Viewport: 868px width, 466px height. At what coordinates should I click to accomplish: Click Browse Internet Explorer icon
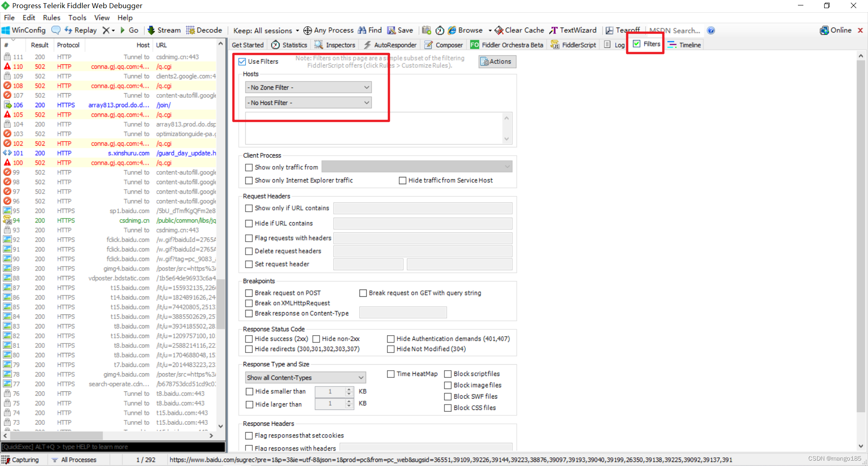(452, 30)
